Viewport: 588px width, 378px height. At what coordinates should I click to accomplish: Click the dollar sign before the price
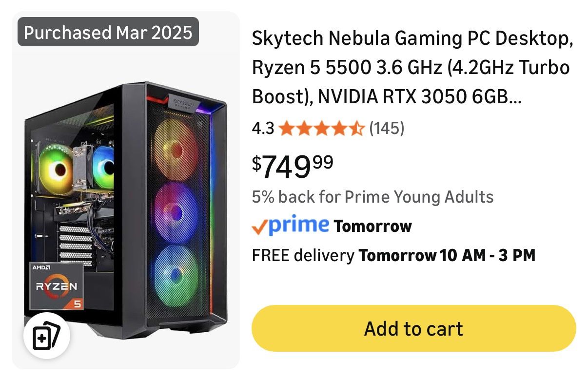[x=257, y=161]
